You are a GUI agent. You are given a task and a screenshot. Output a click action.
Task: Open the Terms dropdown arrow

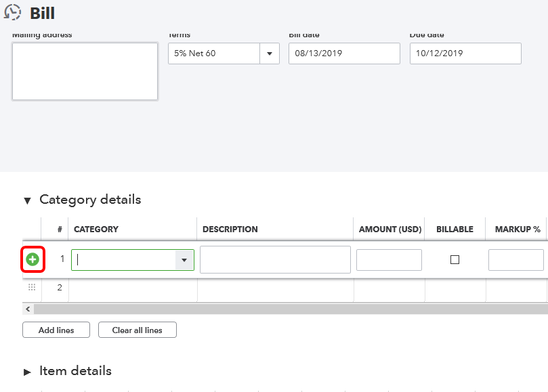(270, 53)
